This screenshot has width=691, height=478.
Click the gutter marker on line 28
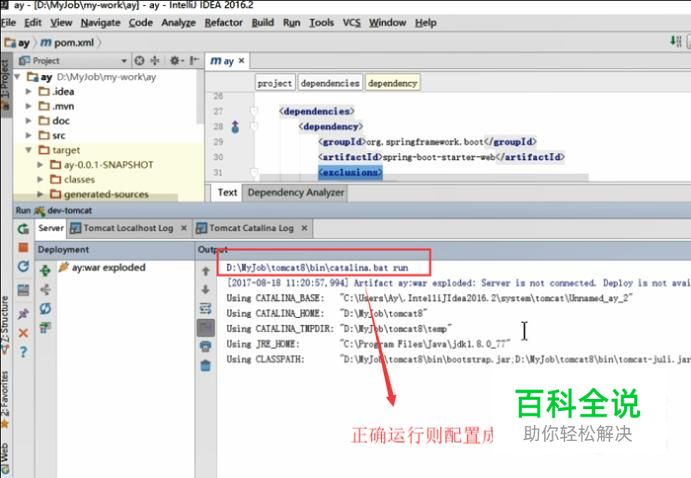click(x=235, y=127)
